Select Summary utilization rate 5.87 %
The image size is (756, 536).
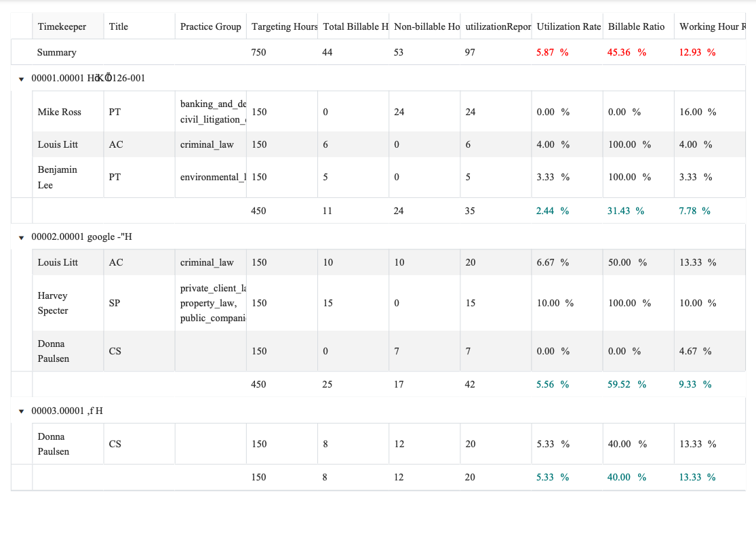click(x=552, y=53)
